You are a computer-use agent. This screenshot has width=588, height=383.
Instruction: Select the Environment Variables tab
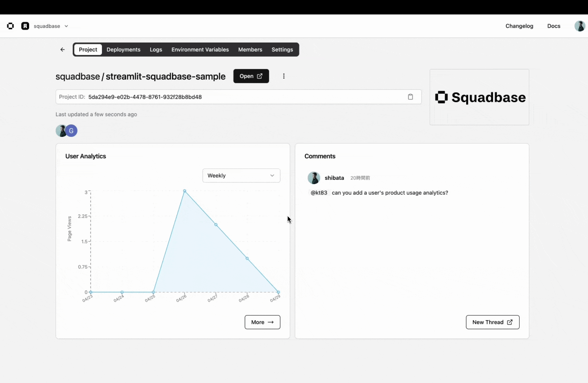(x=200, y=50)
